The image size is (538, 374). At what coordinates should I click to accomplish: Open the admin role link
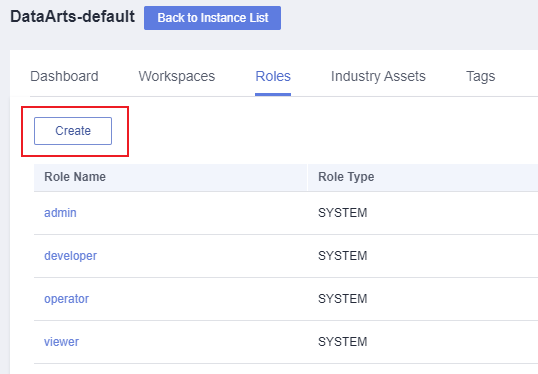pyautogui.click(x=60, y=213)
